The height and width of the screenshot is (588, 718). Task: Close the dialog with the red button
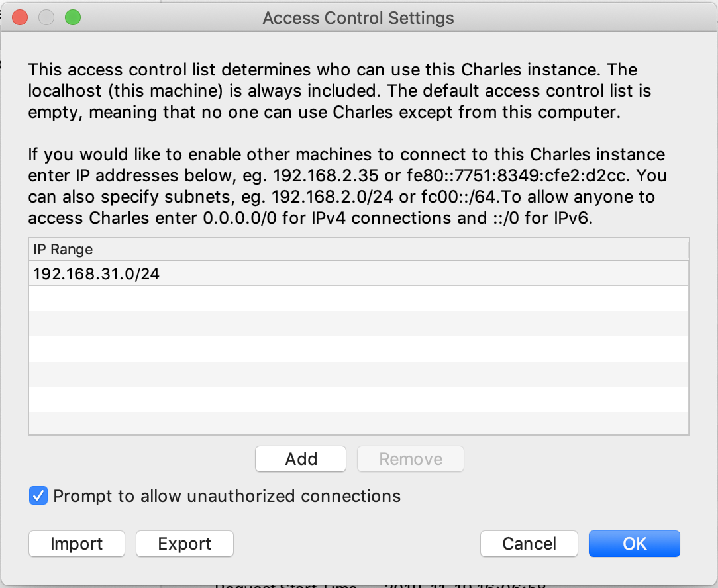point(20,18)
